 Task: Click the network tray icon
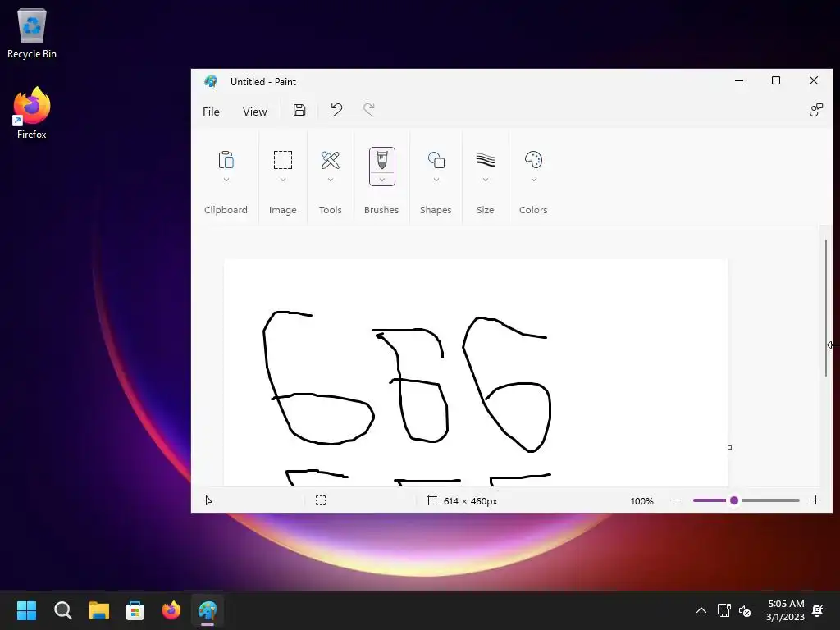click(724, 610)
